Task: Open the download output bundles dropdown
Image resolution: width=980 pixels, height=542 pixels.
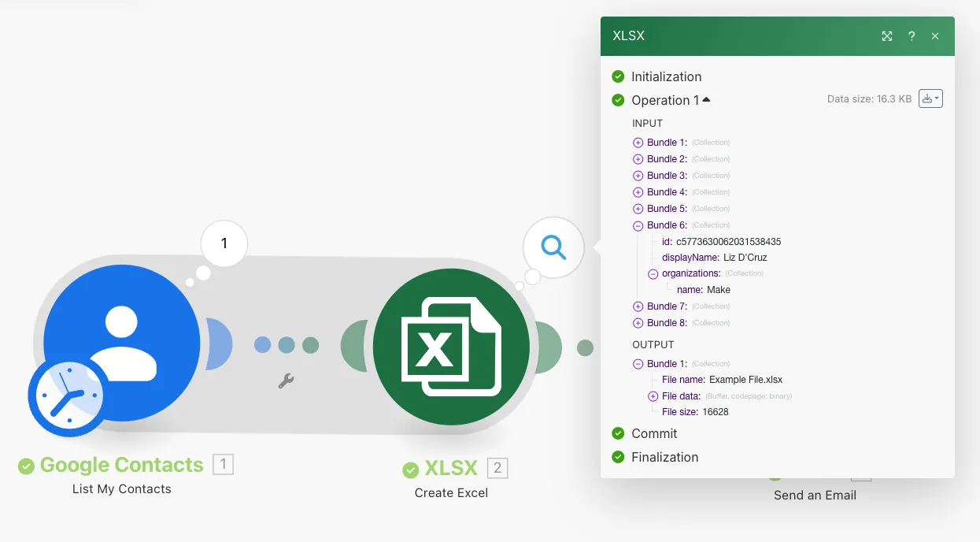Action: (930, 98)
